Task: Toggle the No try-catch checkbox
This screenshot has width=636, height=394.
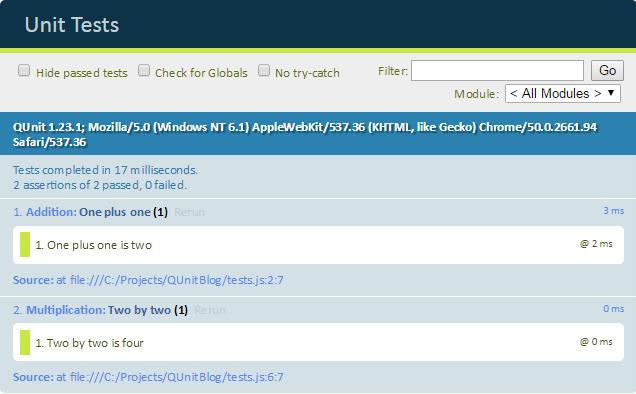Action: (264, 71)
